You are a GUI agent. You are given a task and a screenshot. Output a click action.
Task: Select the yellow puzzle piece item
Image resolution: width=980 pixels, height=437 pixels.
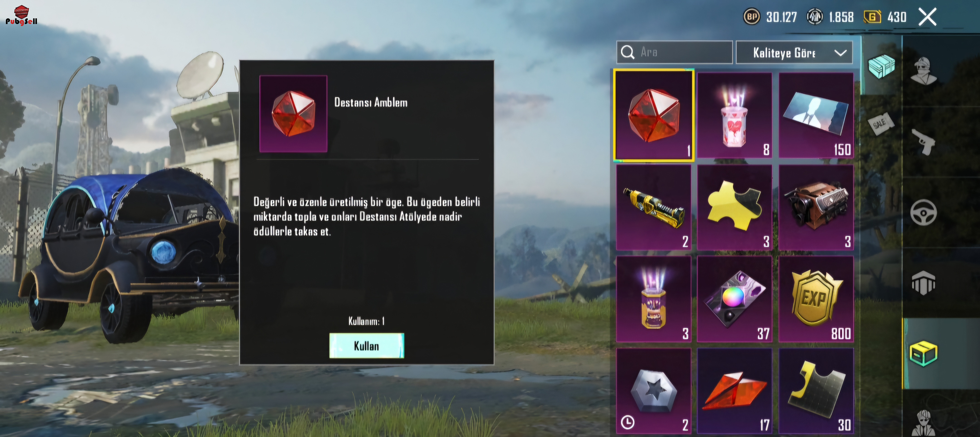pos(734,207)
